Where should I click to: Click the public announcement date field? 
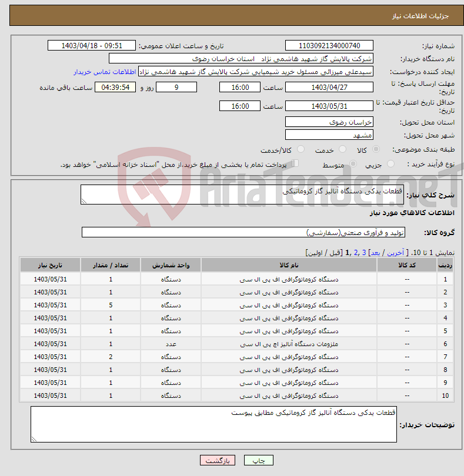[x=92, y=45]
